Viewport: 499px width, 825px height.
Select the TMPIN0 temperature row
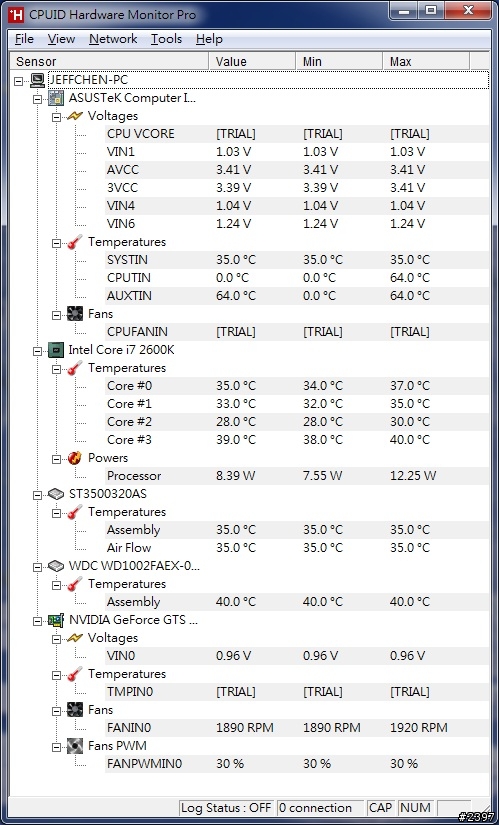(x=297, y=692)
